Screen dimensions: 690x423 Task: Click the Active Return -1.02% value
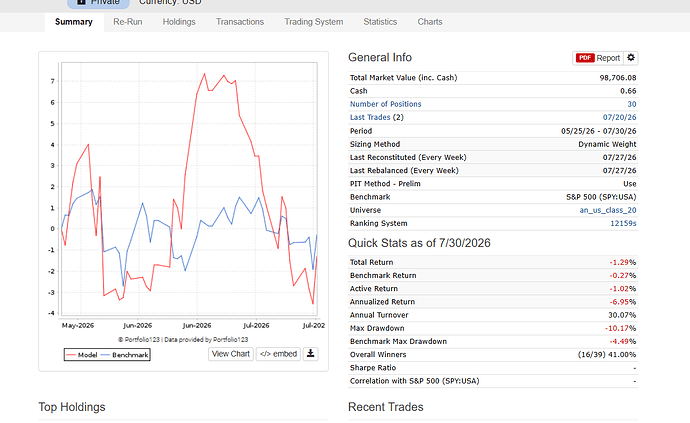[x=623, y=289]
